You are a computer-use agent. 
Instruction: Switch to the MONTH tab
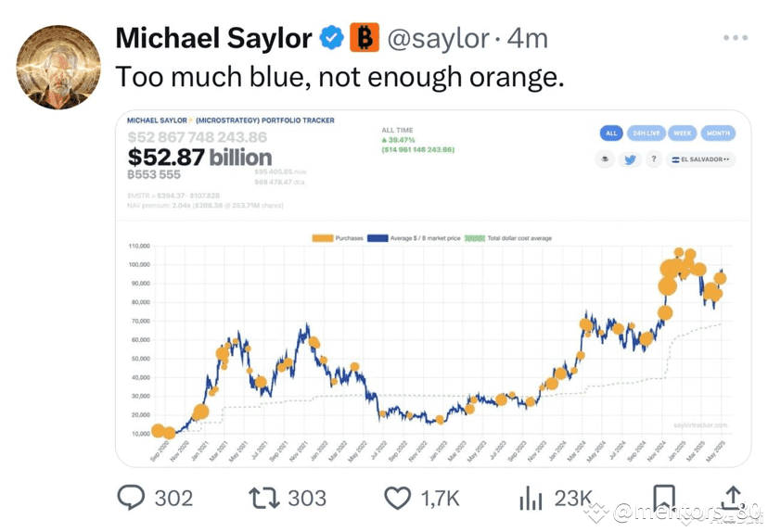[718, 133]
